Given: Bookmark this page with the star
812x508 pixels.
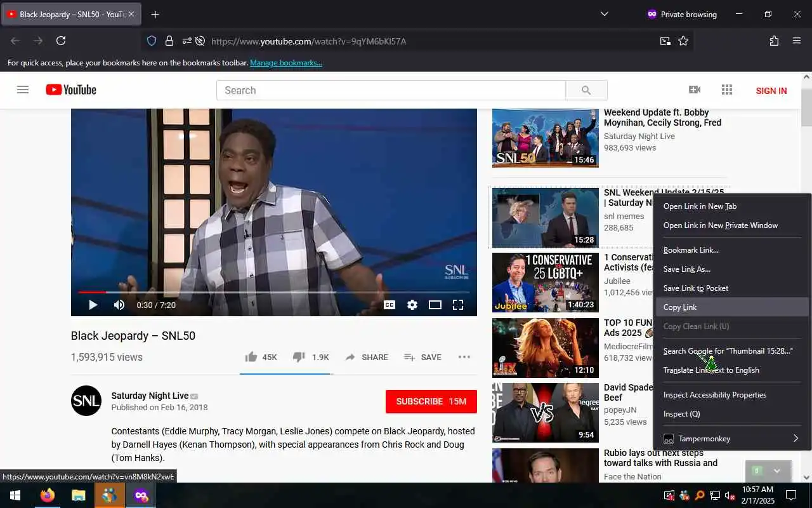Looking at the screenshot, I should 683,41.
